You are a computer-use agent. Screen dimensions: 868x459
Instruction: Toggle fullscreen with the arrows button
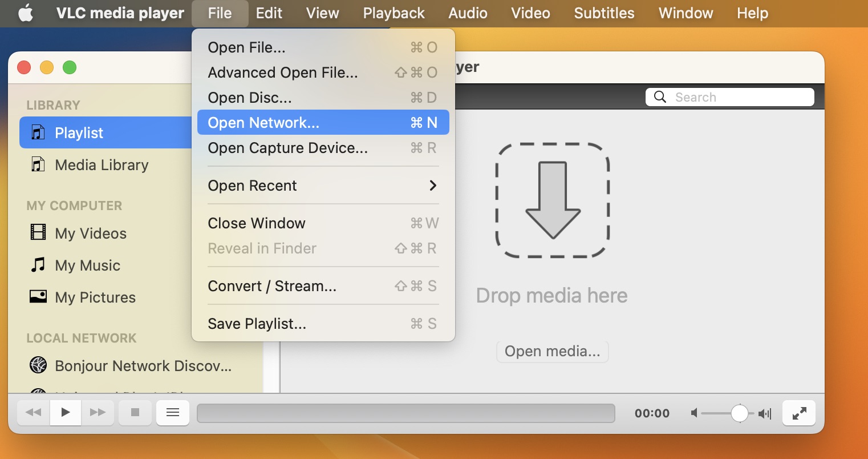799,413
